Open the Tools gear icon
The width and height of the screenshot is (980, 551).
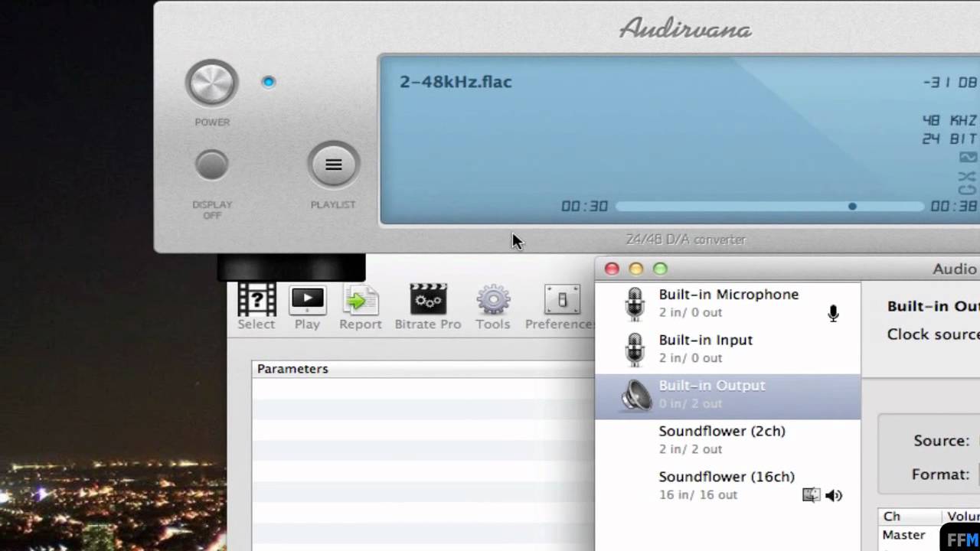pos(493,299)
